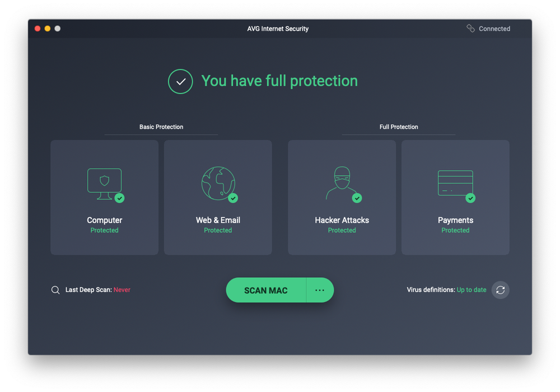Click the Never deep scan indicator
The image size is (560, 392).
[x=122, y=290]
